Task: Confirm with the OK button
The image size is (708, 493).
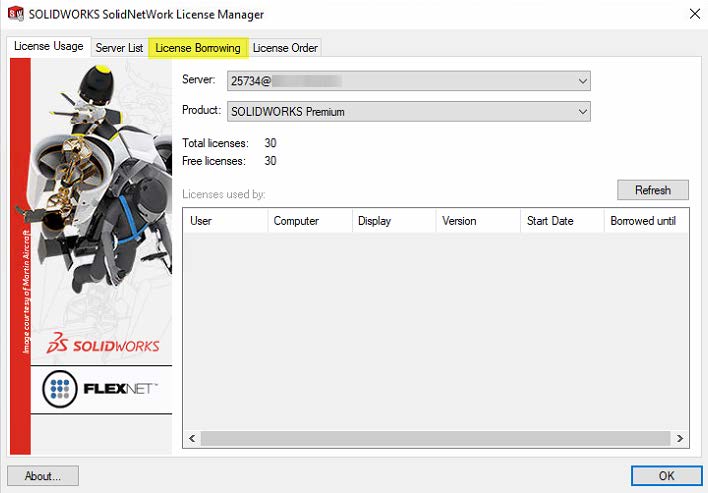Action: (666, 476)
